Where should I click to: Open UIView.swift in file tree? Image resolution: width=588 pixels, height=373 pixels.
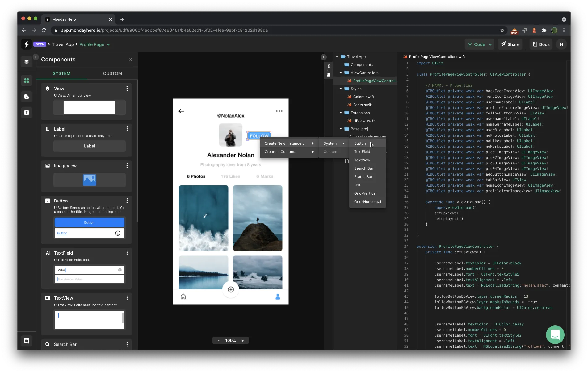pyautogui.click(x=364, y=121)
